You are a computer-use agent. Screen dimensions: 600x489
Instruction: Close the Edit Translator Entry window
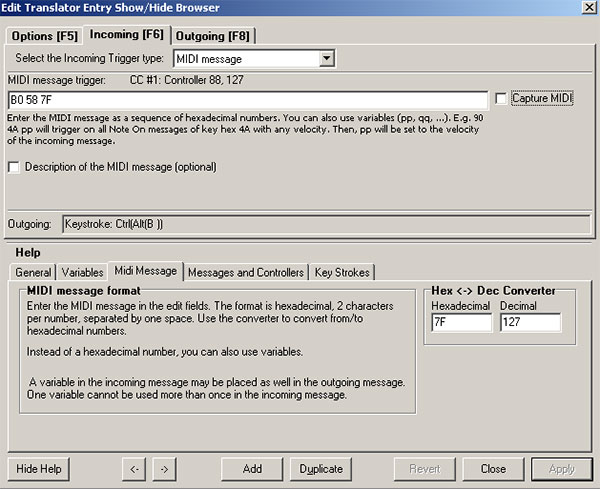(589, 8)
